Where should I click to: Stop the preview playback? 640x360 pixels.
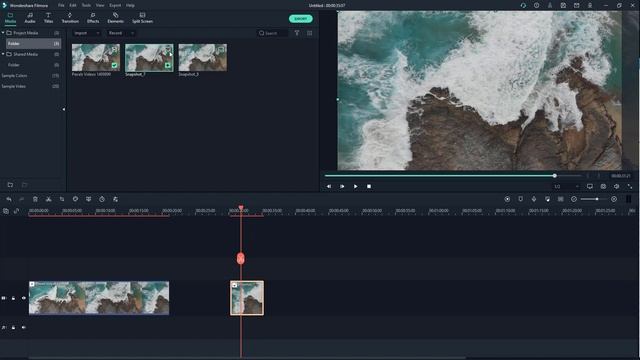[x=369, y=187]
